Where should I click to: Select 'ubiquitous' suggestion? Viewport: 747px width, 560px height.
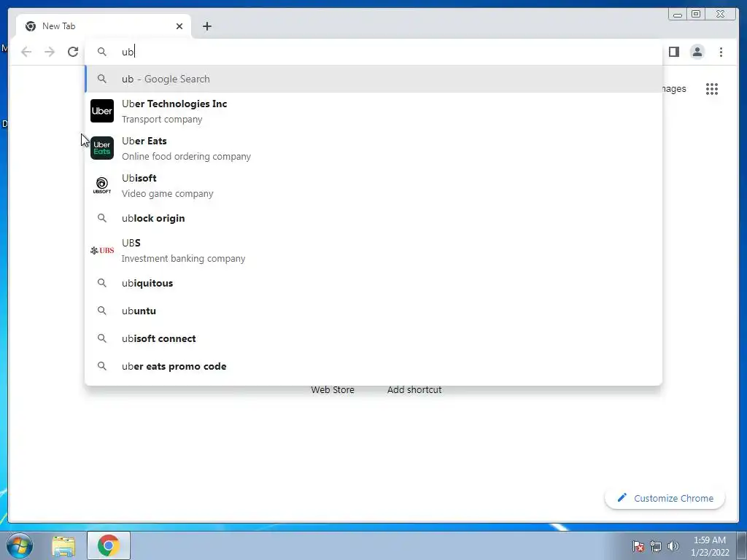373,283
